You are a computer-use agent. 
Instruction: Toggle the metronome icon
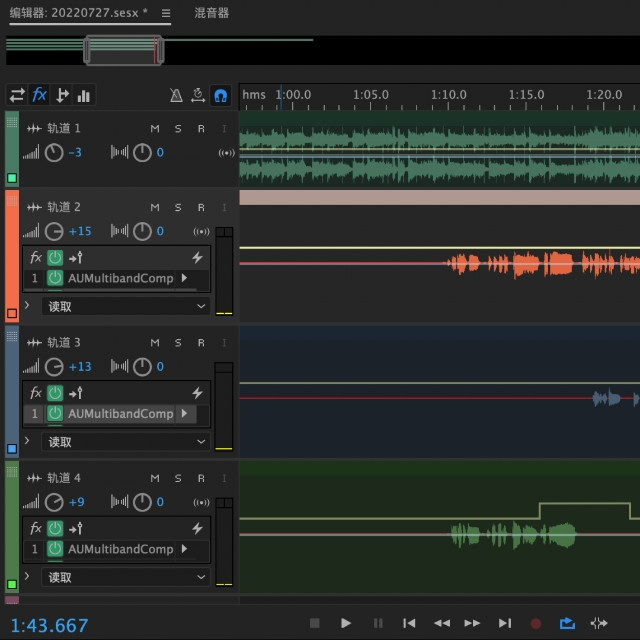click(x=176, y=96)
